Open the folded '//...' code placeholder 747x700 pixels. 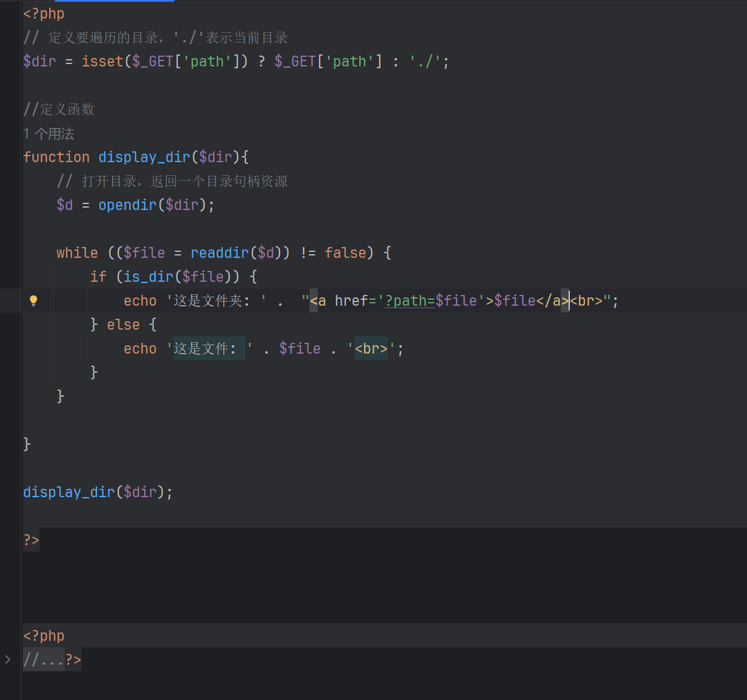click(44, 659)
